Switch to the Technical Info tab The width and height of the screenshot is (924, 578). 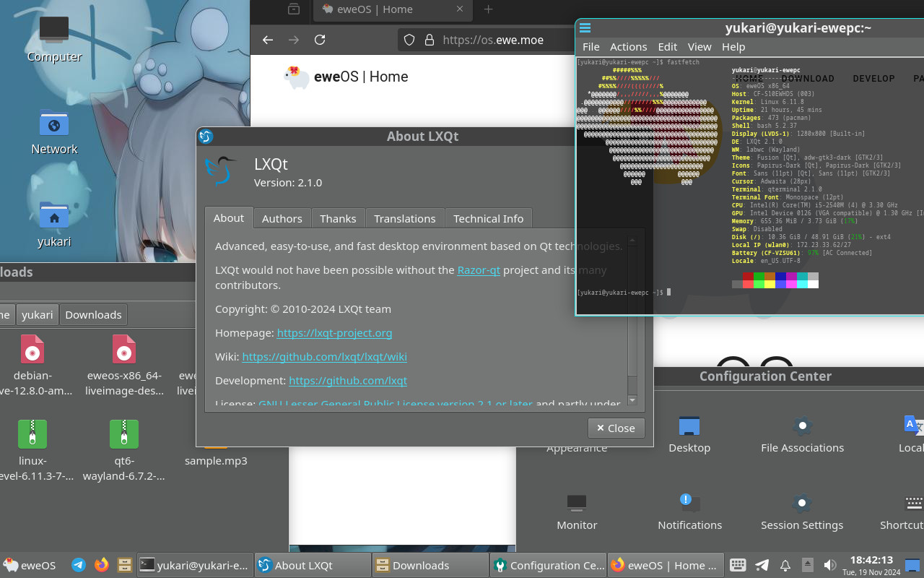(489, 218)
